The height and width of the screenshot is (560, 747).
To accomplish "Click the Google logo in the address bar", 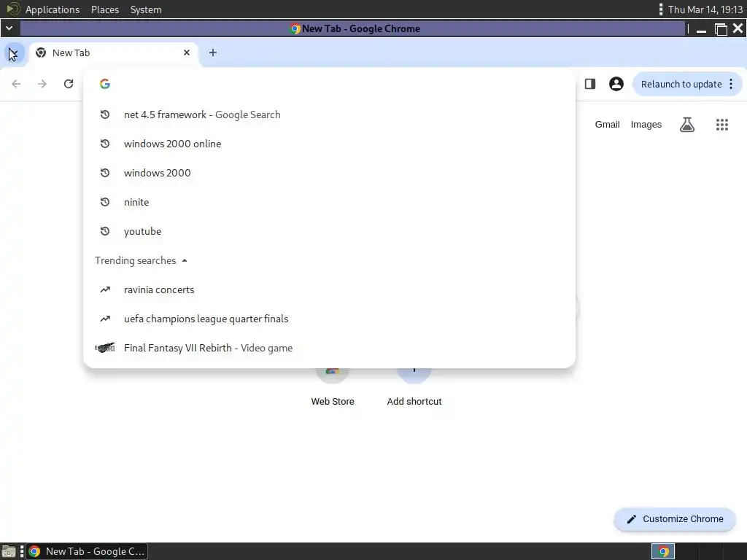I will pos(105,84).
